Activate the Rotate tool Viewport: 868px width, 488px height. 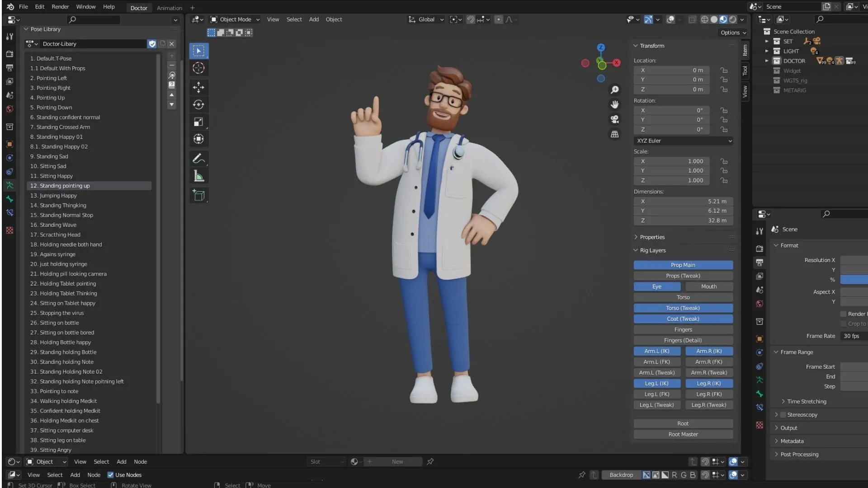point(199,104)
